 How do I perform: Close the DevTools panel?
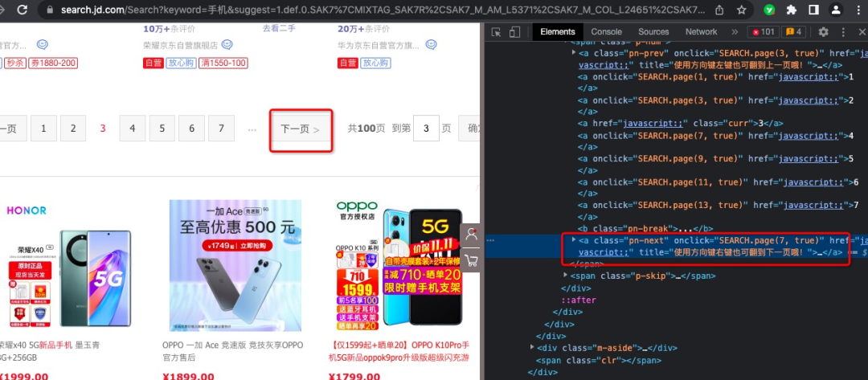[x=862, y=32]
